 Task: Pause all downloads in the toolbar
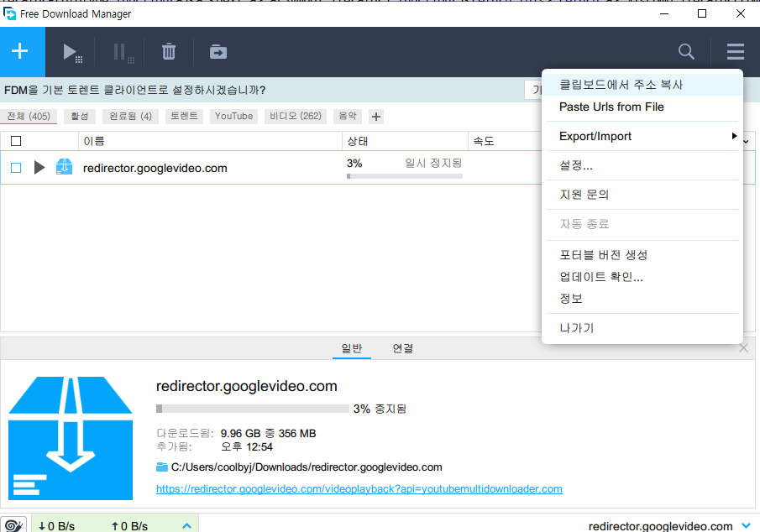click(x=123, y=53)
